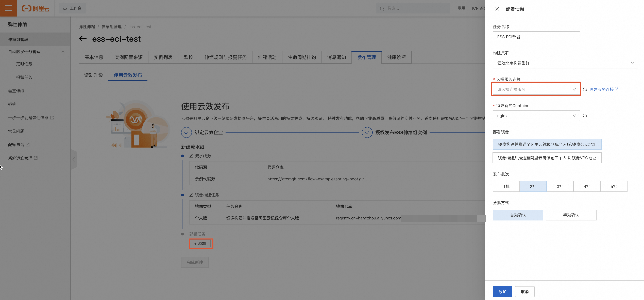The height and width of the screenshot is (300, 644).
Task: Edit 镜像构建任务 with pencil icon
Action: click(191, 195)
